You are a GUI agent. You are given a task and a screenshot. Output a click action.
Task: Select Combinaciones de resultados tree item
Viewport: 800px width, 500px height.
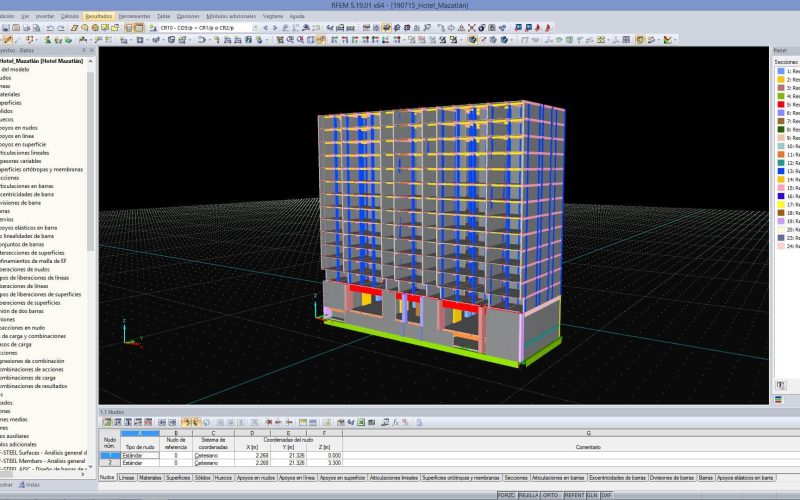click(x=34, y=386)
